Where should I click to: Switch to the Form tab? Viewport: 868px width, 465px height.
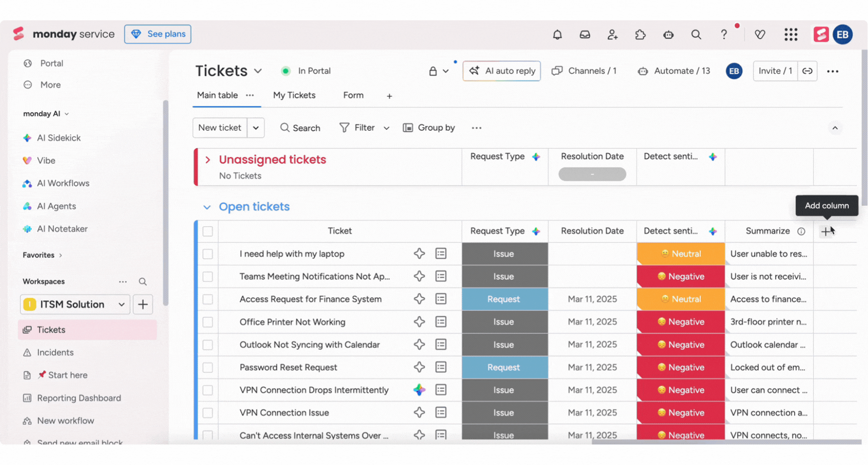(353, 95)
